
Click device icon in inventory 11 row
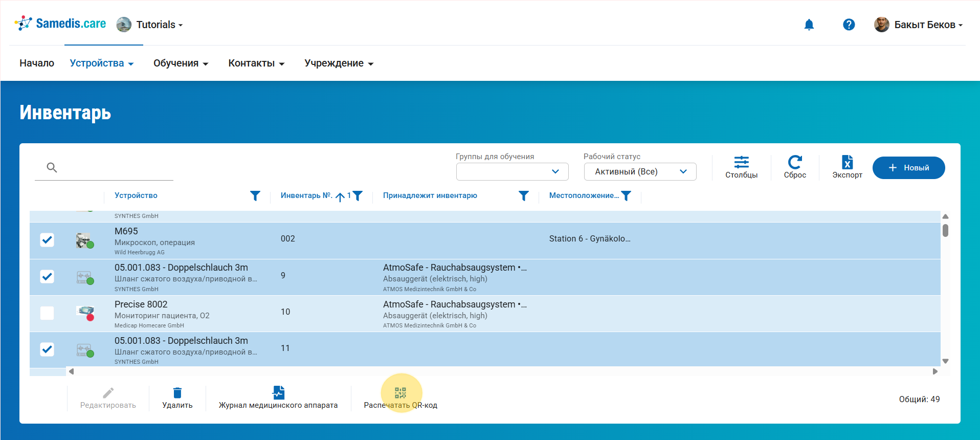click(x=85, y=350)
